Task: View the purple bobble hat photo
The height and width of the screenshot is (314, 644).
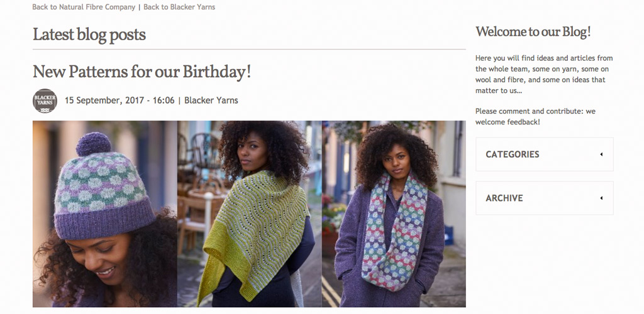Action: click(x=105, y=214)
